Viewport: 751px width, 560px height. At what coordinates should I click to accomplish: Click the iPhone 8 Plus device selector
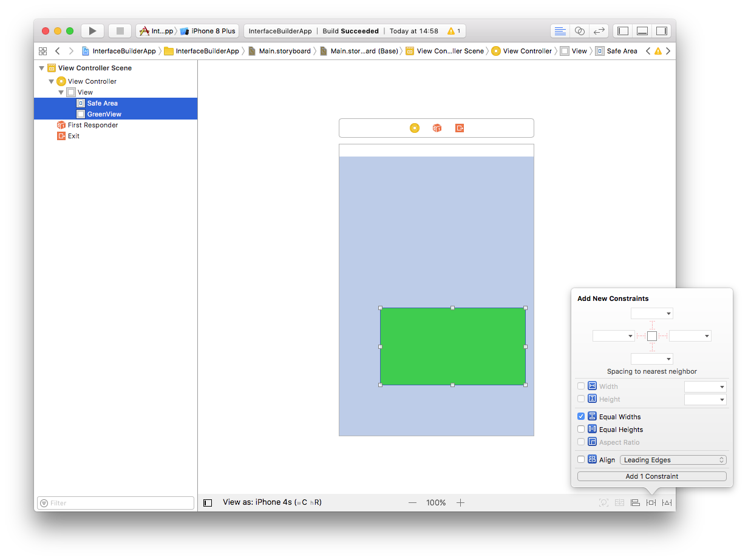tap(208, 31)
